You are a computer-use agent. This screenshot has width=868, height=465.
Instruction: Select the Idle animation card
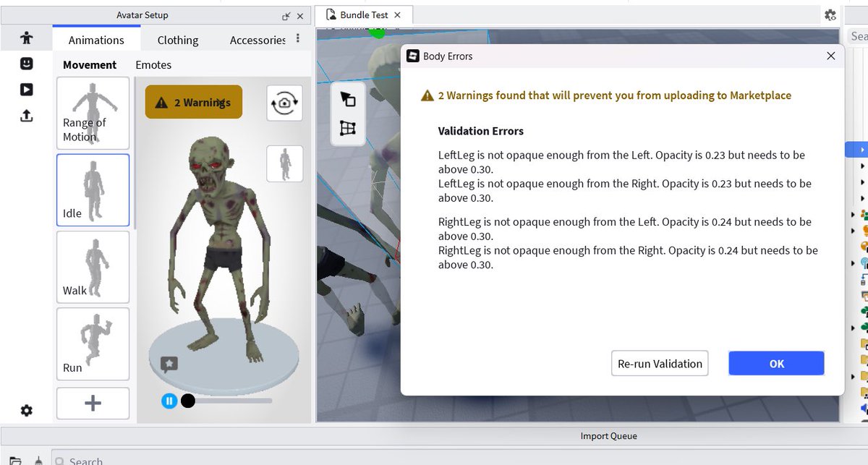point(93,190)
